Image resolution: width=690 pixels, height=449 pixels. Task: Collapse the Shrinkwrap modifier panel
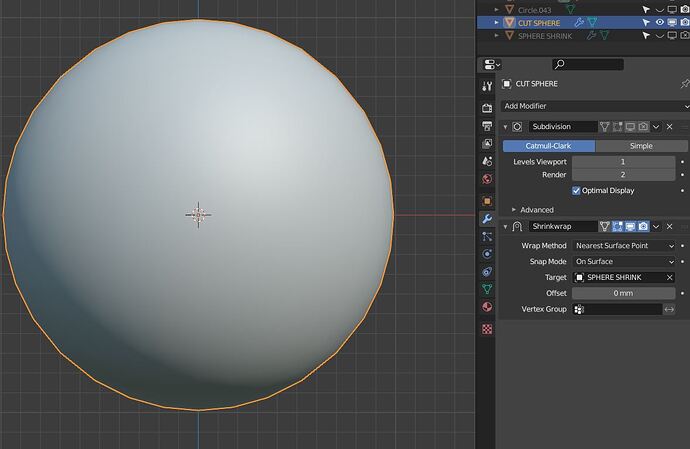505,226
